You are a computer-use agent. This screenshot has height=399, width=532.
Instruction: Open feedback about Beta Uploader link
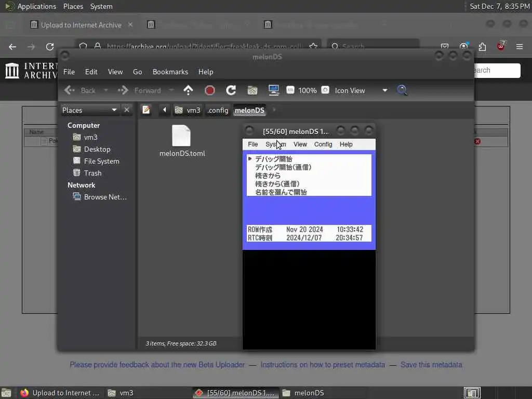click(x=157, y=365)
